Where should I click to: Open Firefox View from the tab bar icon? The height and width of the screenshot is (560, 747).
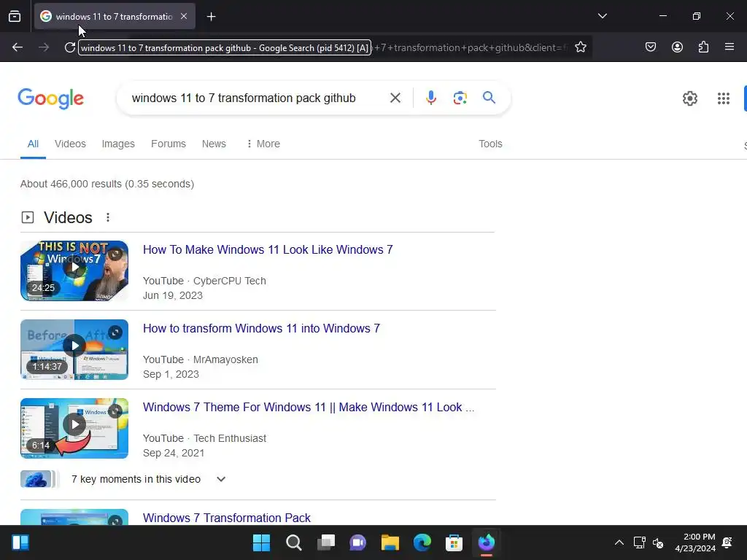pyautogui.click(x=15, y=16)
